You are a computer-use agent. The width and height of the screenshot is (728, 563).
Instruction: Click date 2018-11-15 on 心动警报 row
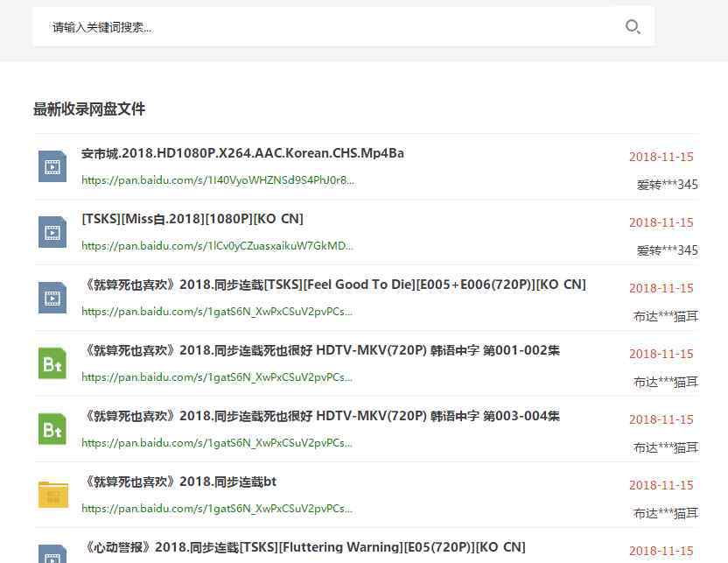pyautogui.click(x=661, y=552)
